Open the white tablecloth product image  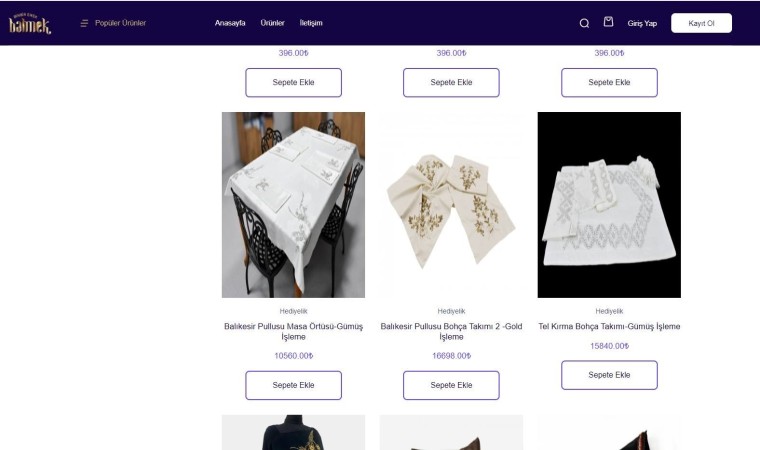click(x=293, y=205)
